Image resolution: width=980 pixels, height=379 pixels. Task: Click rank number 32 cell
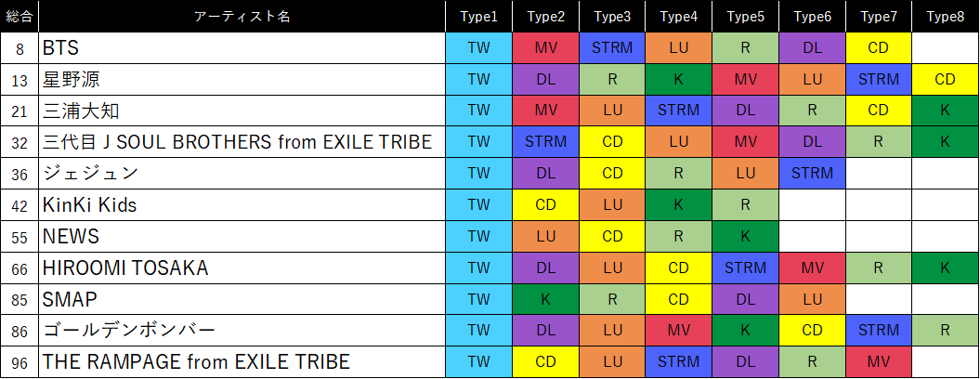pyautogui.click(x=20, y=142)
